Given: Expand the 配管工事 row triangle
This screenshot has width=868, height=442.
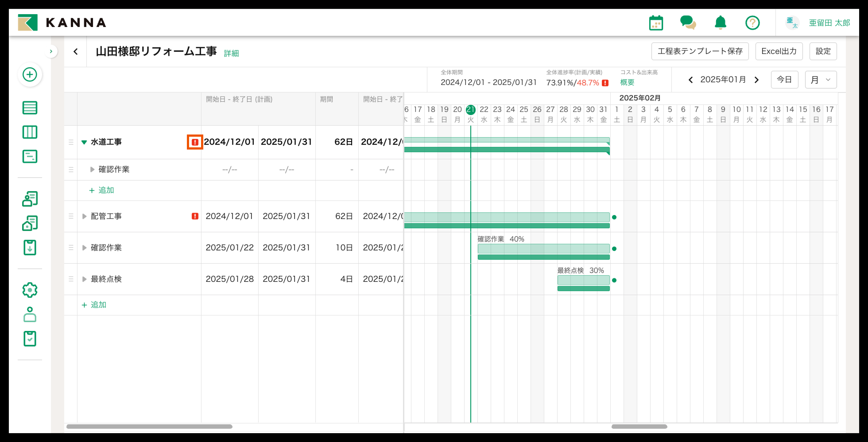Looking at the screenshot, I should tap(84, 216).
